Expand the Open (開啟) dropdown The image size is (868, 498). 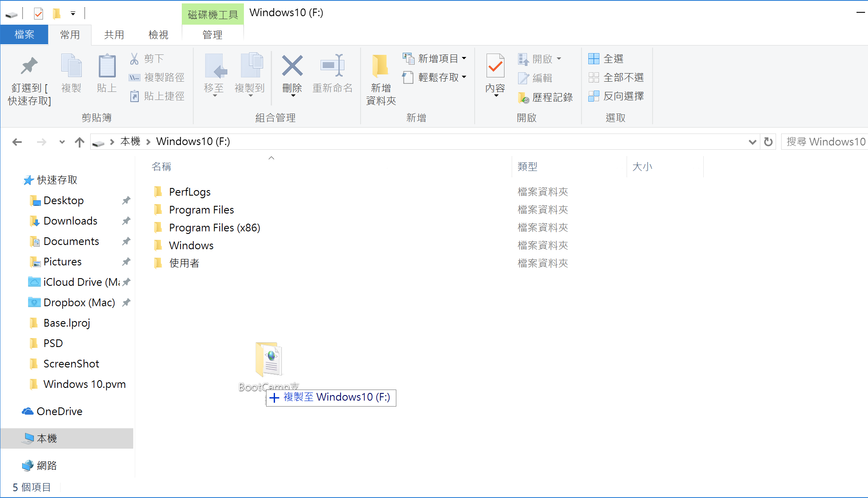coord(559,58)
